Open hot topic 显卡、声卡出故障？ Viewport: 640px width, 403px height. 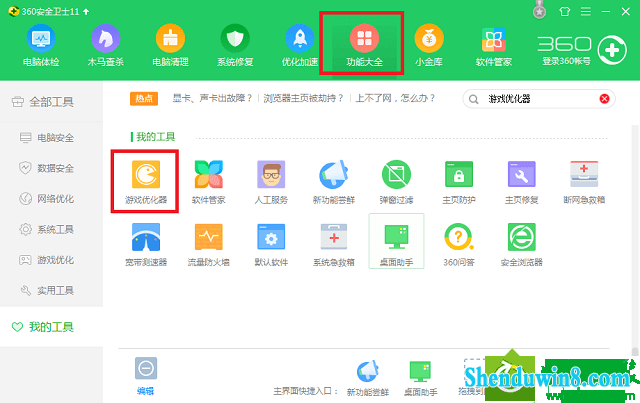coord(212,98)
